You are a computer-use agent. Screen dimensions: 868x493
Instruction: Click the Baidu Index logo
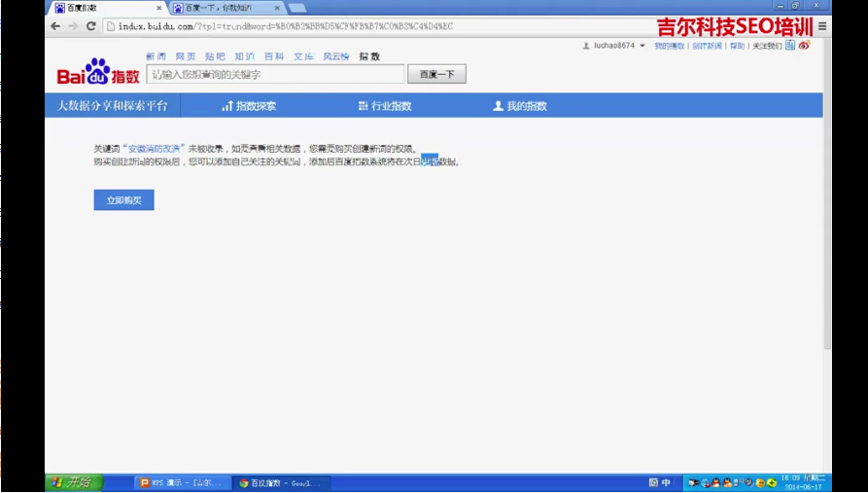97,72
